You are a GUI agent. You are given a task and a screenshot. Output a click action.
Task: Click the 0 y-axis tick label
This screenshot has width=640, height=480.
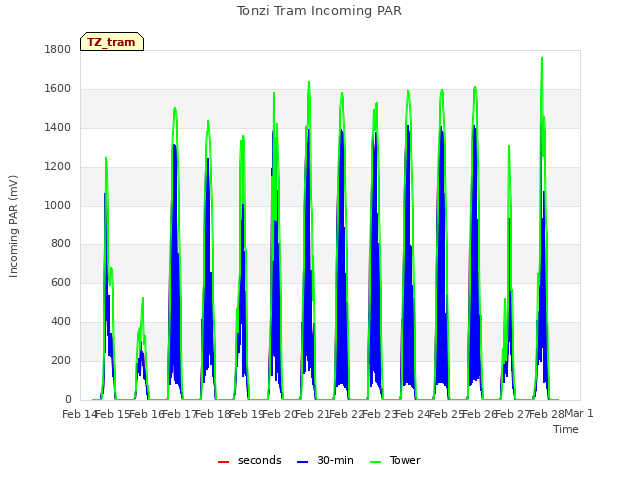pos(68,399)
